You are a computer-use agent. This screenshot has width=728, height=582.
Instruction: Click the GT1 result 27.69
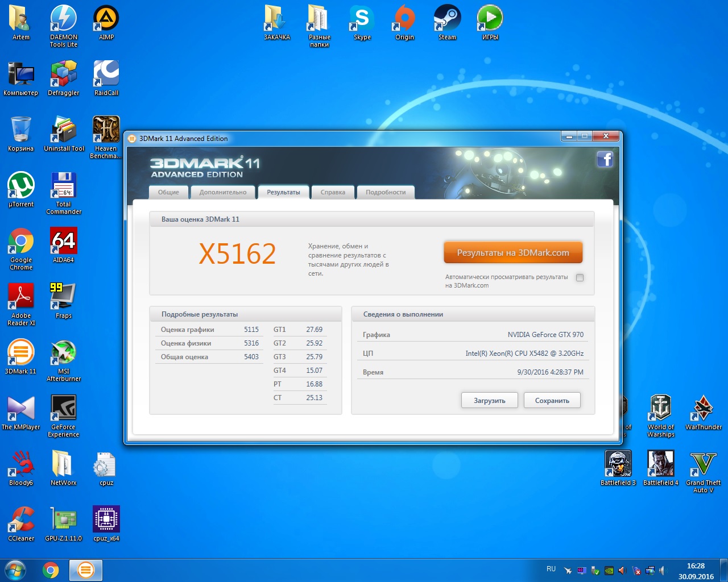coord(314,330)
